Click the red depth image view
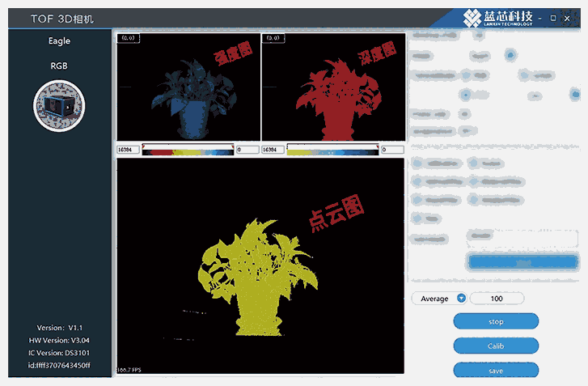The image size is (588, 386). [332, 87]
